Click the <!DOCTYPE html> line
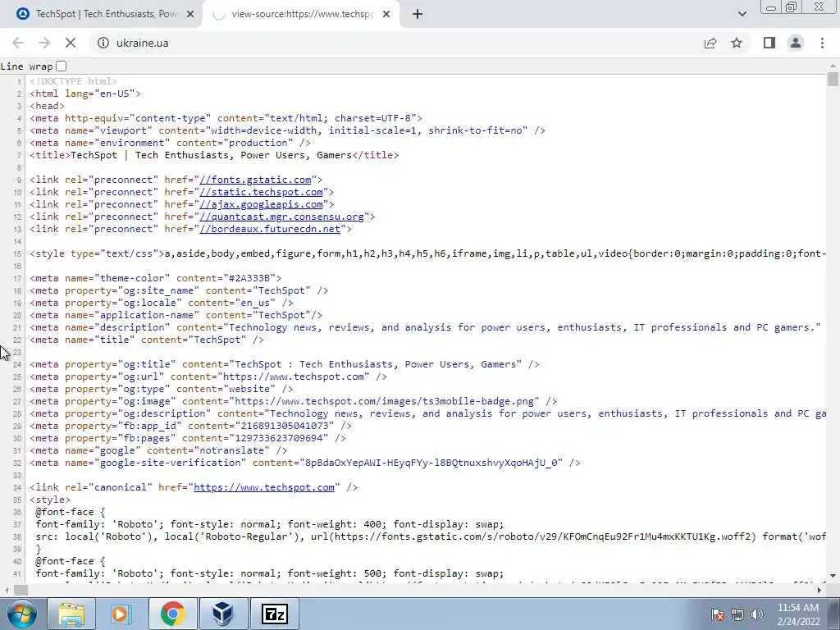This screenshot has width=840, height=630. [73, 81]
